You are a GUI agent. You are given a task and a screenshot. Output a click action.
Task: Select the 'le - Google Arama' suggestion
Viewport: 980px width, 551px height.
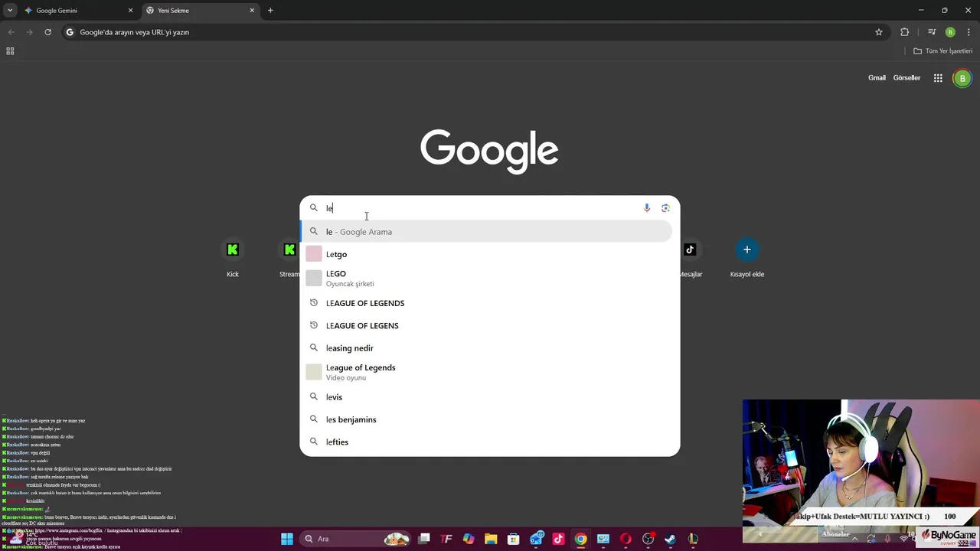coord(486,232)
